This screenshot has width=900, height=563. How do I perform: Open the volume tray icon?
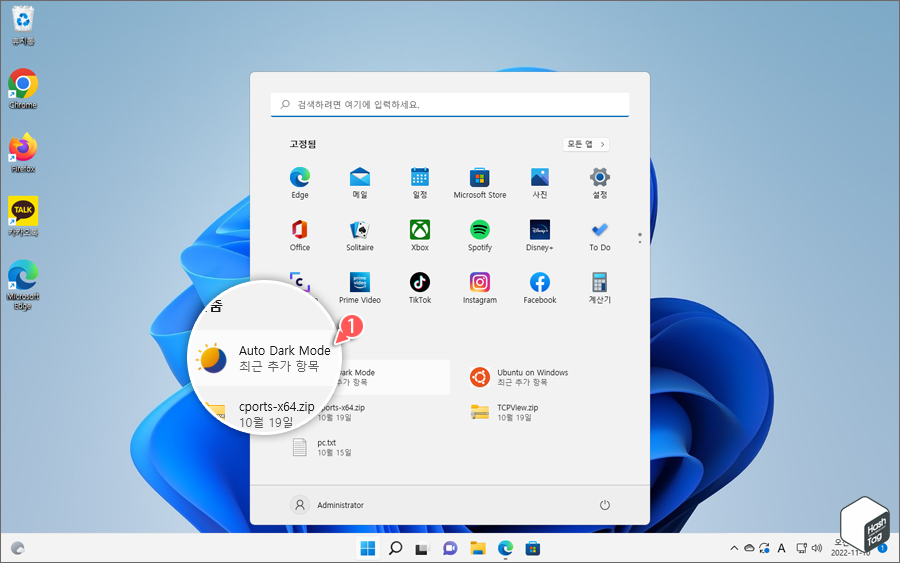click(817, 549)
